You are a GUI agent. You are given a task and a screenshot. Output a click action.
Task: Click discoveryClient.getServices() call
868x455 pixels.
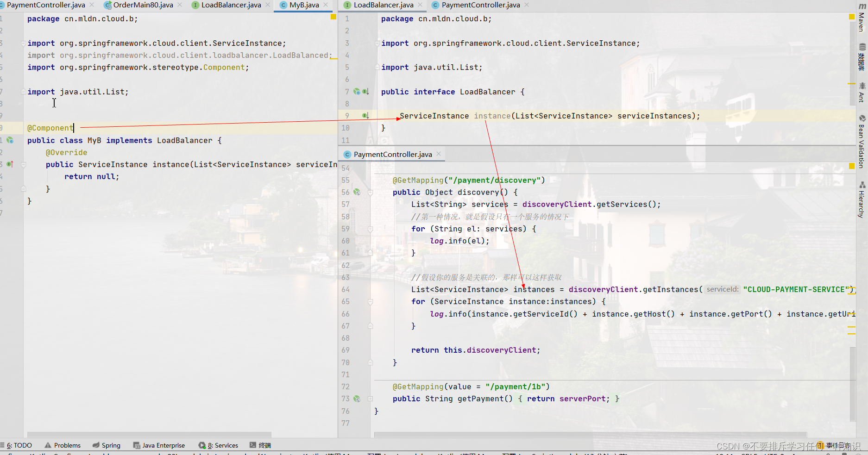click(x=591, y=204)
